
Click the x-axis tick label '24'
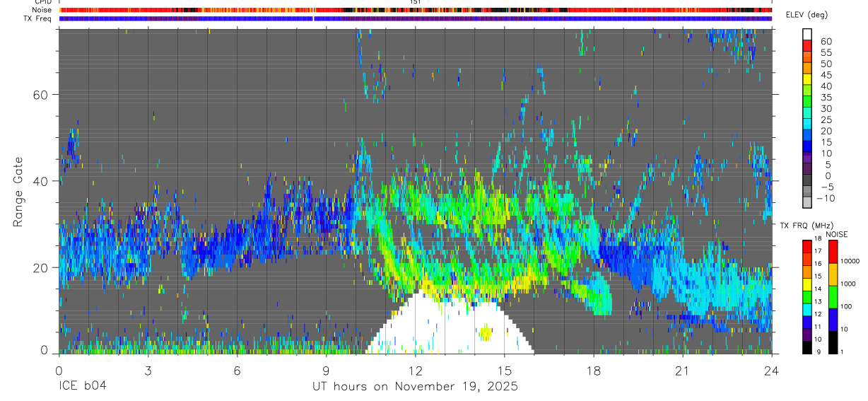(x=772, y=371)
